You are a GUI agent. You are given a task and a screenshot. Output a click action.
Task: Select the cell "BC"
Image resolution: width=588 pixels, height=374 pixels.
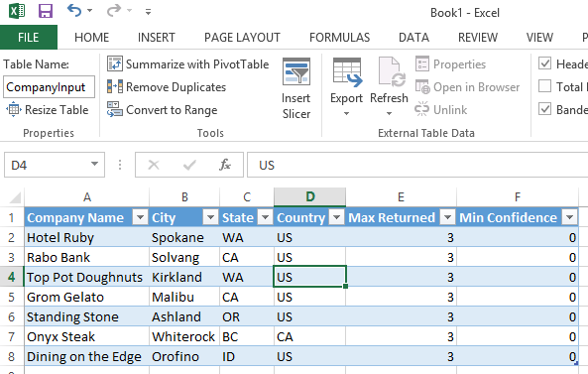click(247, 337)
